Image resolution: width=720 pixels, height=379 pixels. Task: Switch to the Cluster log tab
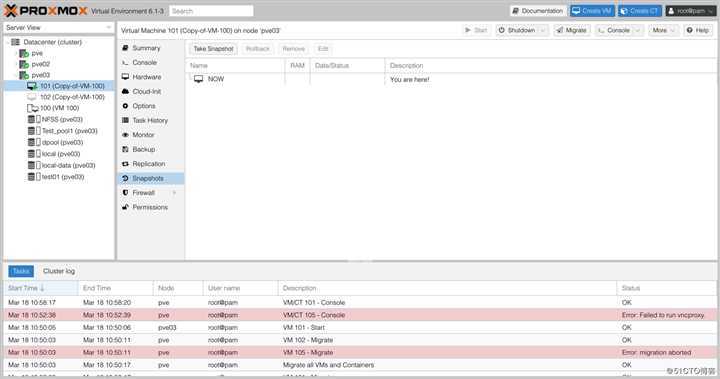(59, 271)
